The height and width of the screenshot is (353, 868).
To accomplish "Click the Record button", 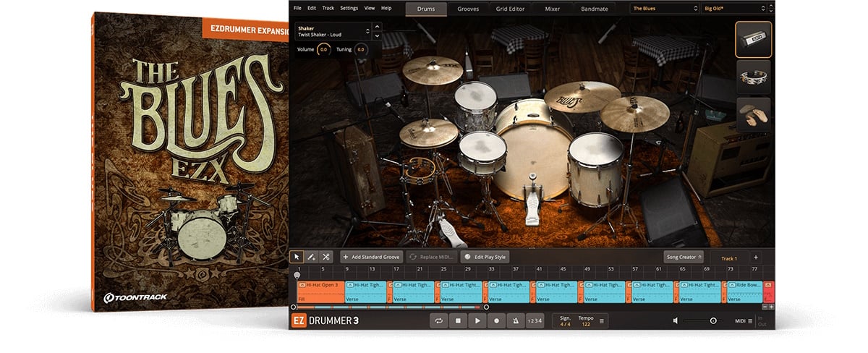I will (x=496, y=320).
